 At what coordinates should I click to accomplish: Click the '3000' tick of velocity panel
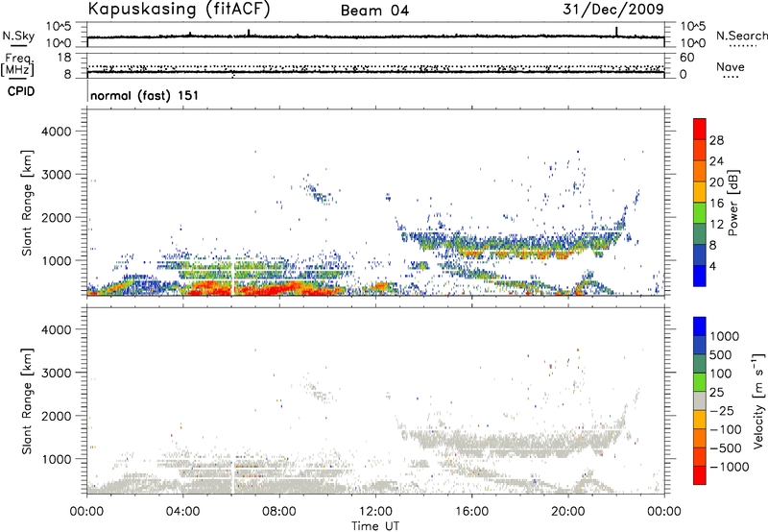(56, 373)
